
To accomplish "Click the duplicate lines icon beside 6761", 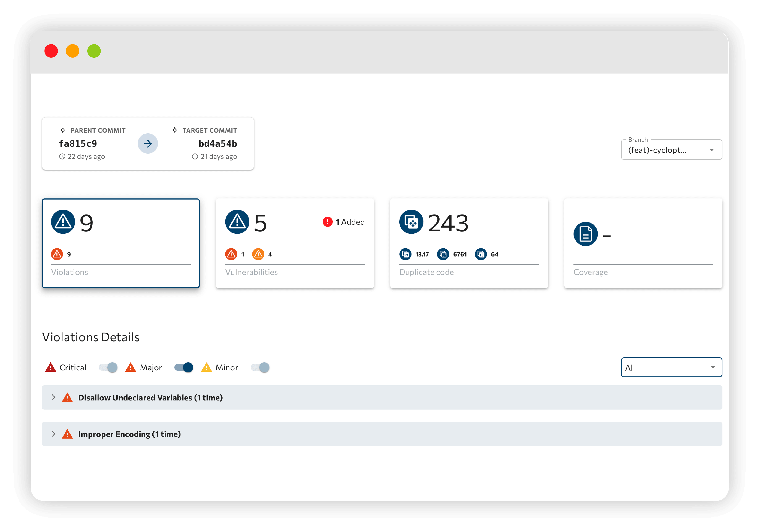I will coord(443,254).
